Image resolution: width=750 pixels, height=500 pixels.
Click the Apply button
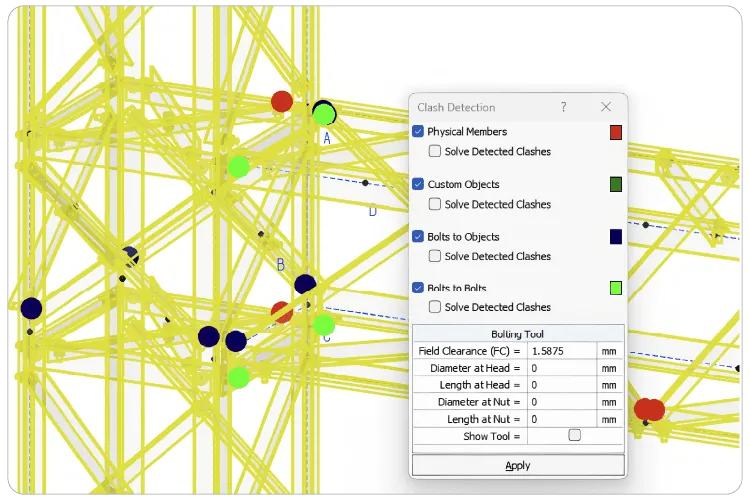pyautogui.click(x=518, y=466)
